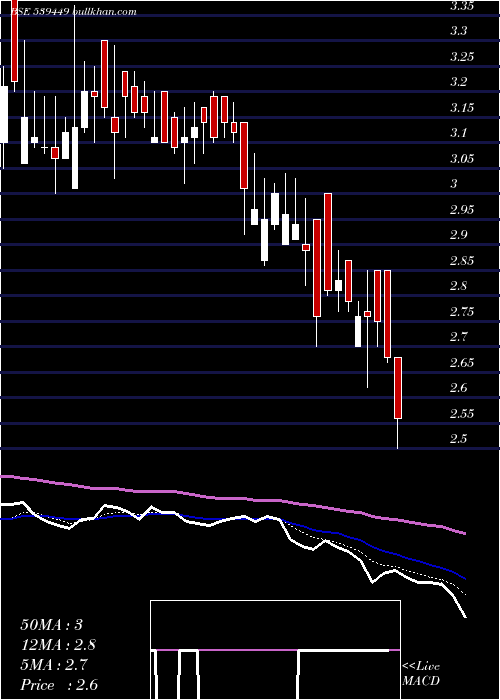The width and height of the screenshot is (500, 700).
Task: Click the 3.2 price axis label
Action: click(458, 82)
